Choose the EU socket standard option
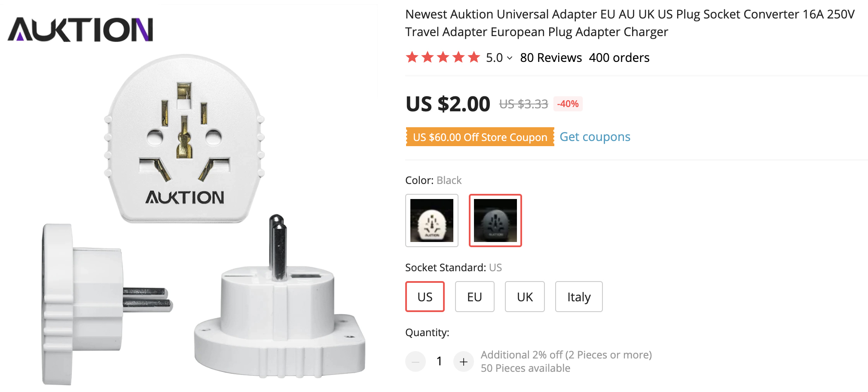868x392 pixels. 474,297
